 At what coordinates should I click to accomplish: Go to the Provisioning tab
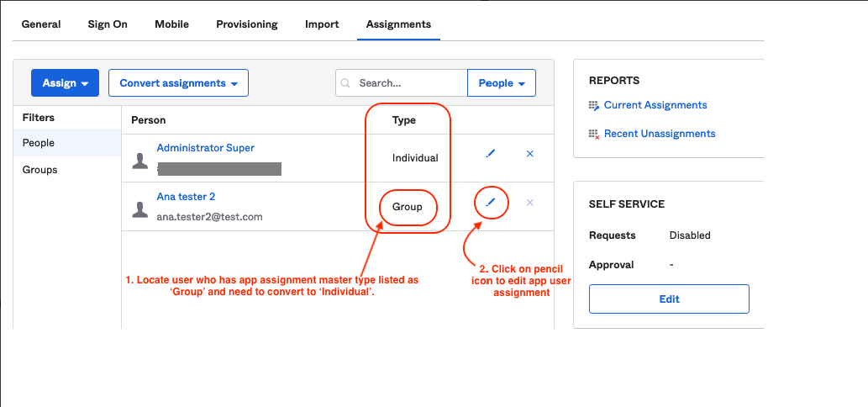(247, 24)
